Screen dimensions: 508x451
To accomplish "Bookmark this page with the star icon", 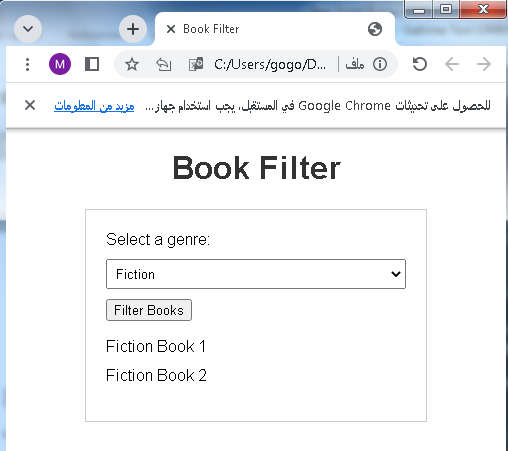I will point(132,64).
